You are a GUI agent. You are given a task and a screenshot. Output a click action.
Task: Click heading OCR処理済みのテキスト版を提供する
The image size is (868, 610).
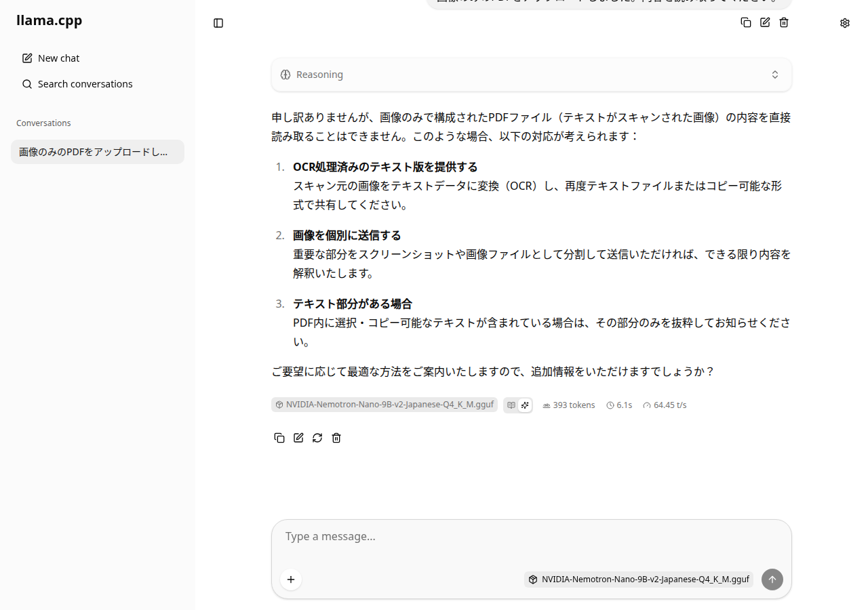[x=385, y=167]
